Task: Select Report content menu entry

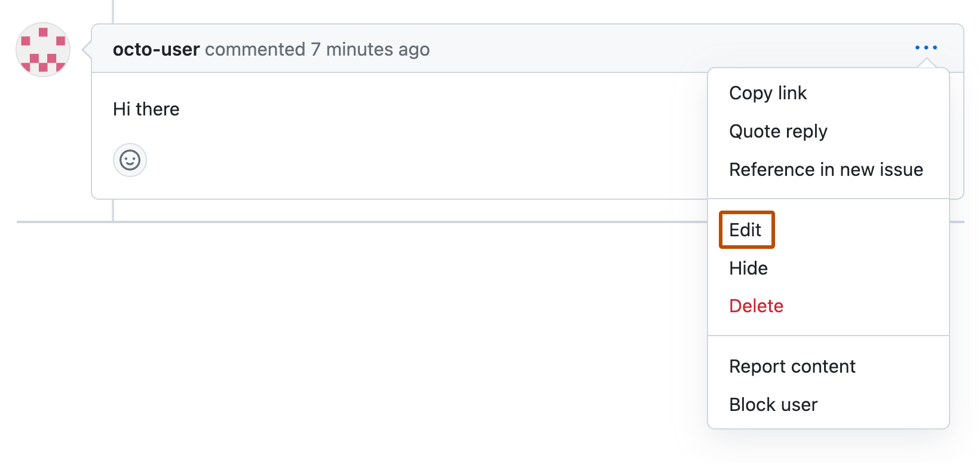Action: (792, 366)
